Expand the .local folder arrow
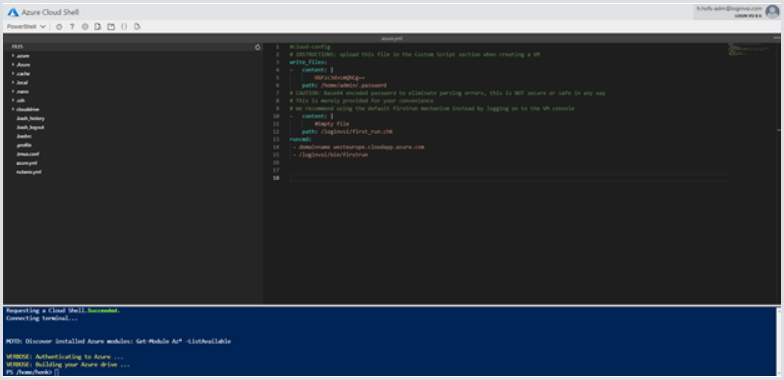Viewport: 784px width, 380px height. pos(12,82)
